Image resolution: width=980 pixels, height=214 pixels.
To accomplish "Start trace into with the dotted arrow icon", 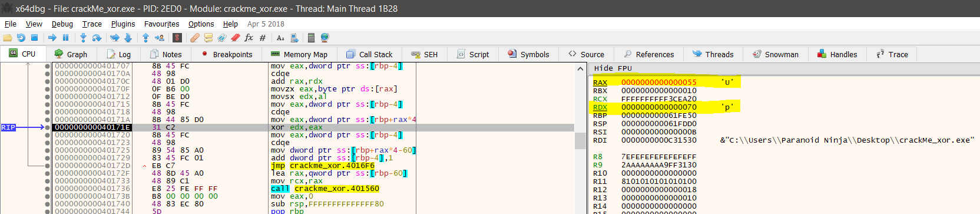I will click(x=115, y=38).
